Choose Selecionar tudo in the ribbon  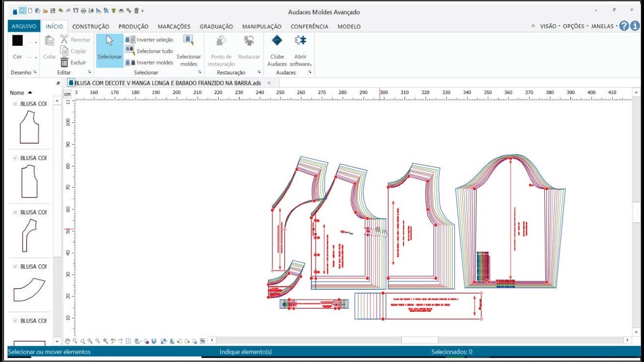point(149,51)
